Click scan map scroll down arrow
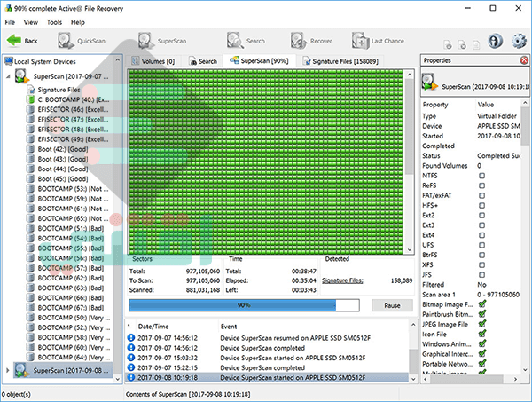The image size is (532, 402). click(x=410, y=249)
